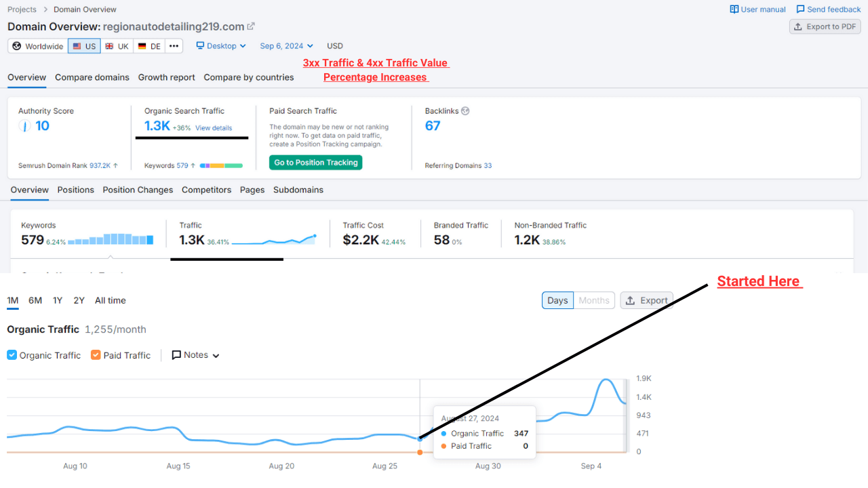
Task: Click the info icon next to Backlinks
Action: coord(466,110)
